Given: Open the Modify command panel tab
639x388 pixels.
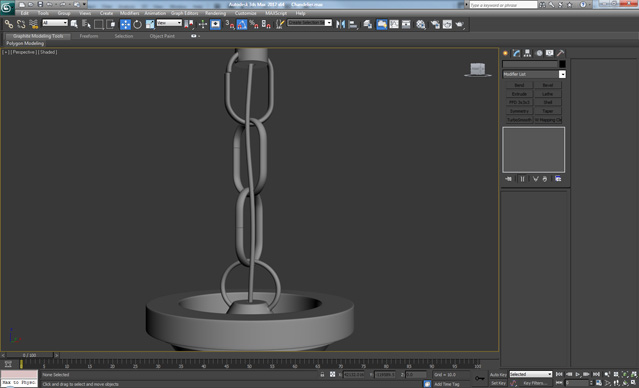Looking at the screenshot, I should coord(516,53).
